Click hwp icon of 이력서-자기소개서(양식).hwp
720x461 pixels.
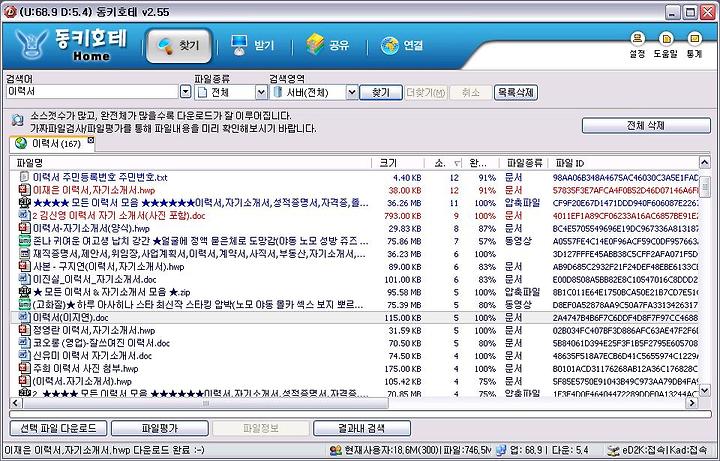[24, 228]
